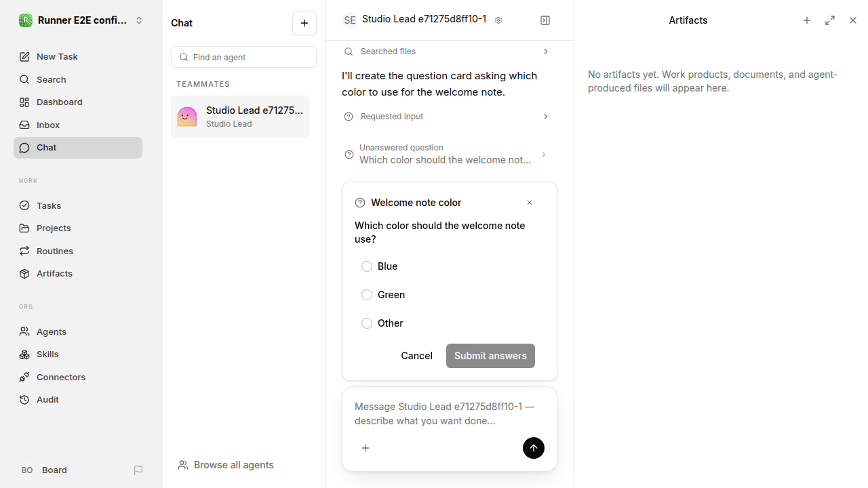Open Skills under Org
Viewport: 868px width, 488px height.
78,354
